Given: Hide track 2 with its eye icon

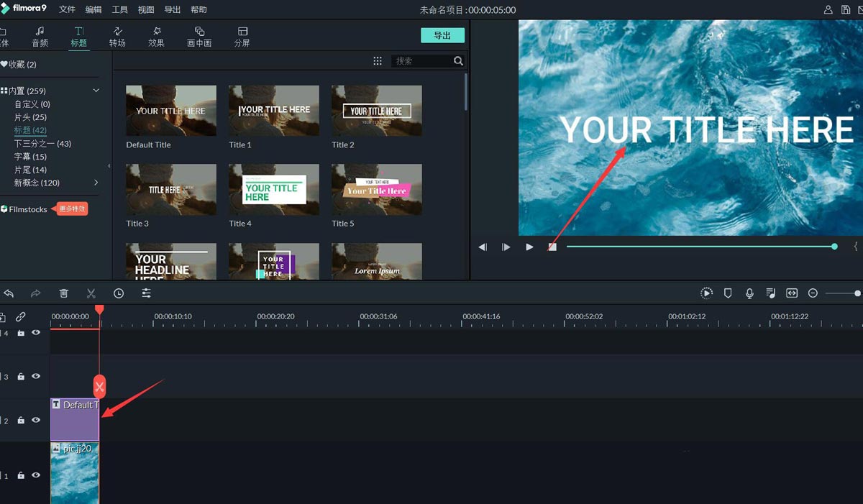Looking at the screenshot, I should point(36,420).
